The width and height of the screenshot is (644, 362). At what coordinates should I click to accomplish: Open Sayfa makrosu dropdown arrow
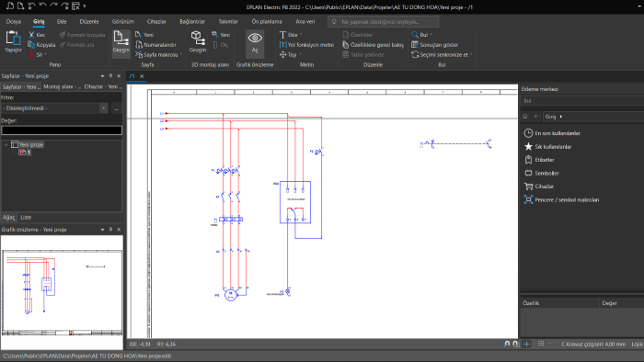coord(181,54)
